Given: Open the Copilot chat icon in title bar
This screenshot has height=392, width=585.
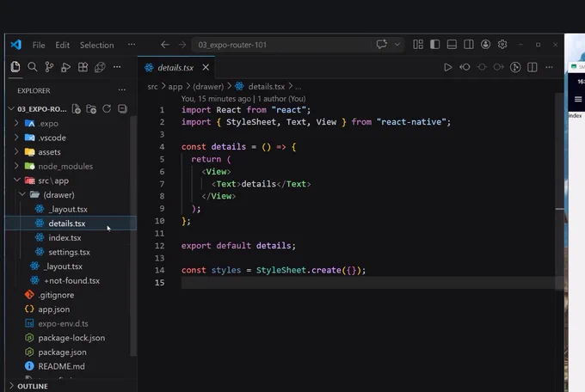Looking at the screenshot, I should click(381, 45).
